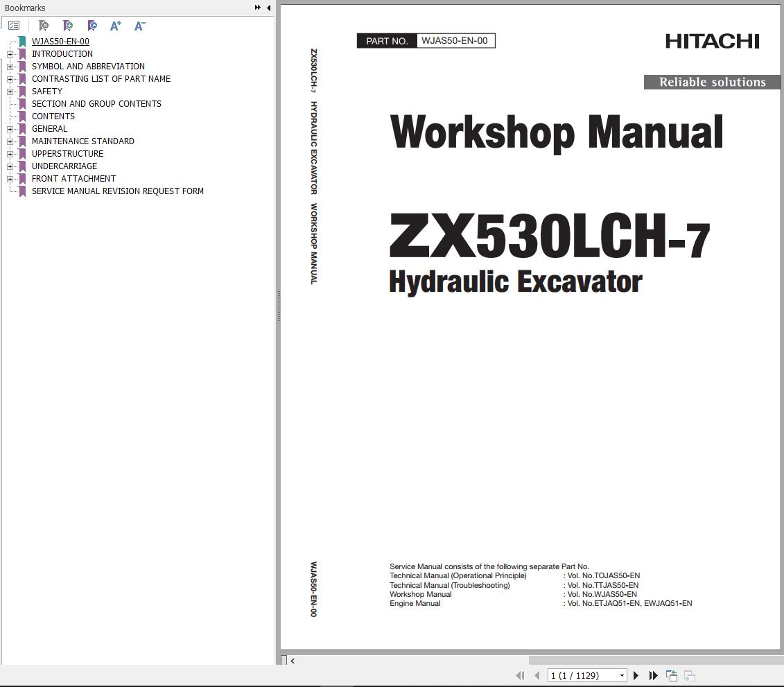Click the add new bookmark icon
The image size is (784, 687).
[x=68, y=26]
